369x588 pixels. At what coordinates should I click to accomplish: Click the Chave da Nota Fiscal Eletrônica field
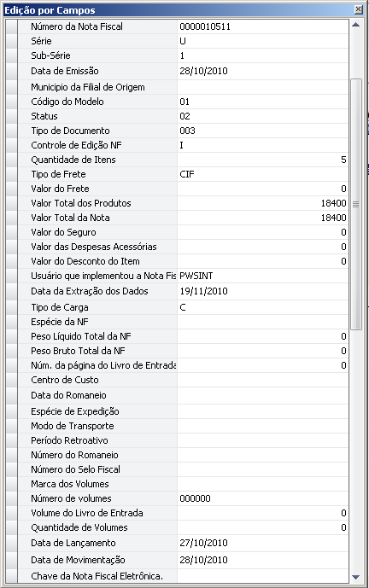263,576
